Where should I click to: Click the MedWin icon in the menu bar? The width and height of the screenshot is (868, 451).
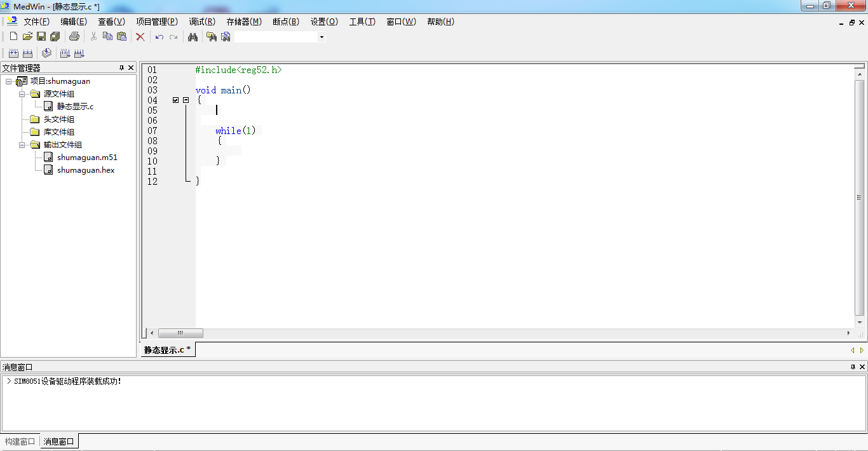12,21
